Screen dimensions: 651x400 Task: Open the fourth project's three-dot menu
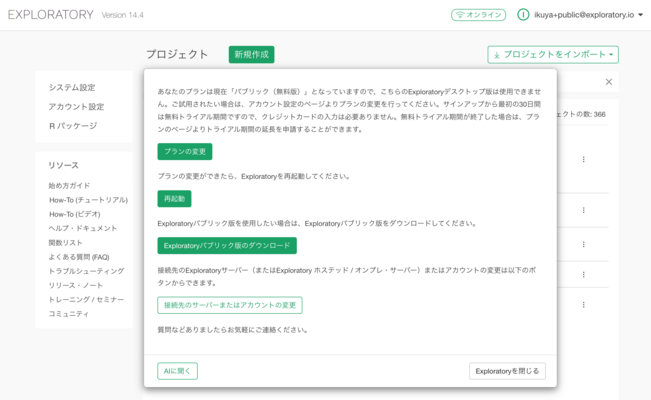point(584,274)
